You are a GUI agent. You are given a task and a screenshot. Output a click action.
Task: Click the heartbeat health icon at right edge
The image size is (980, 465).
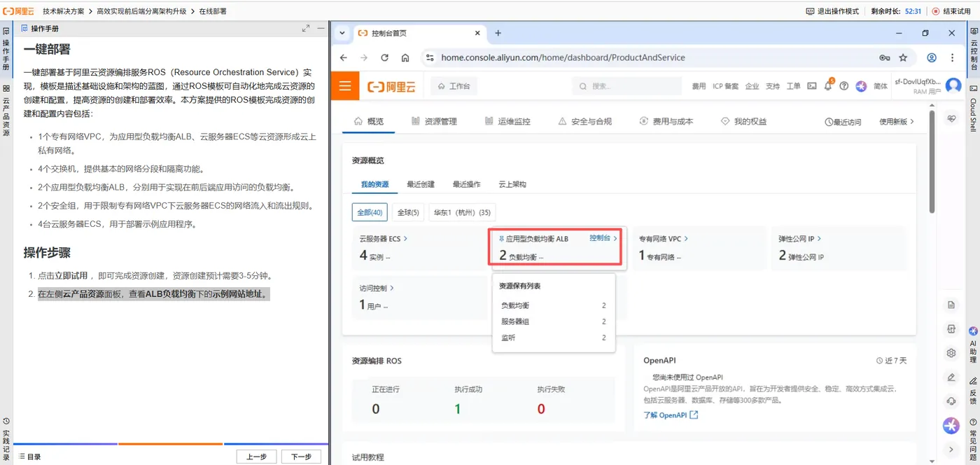(x=951, y=119)
